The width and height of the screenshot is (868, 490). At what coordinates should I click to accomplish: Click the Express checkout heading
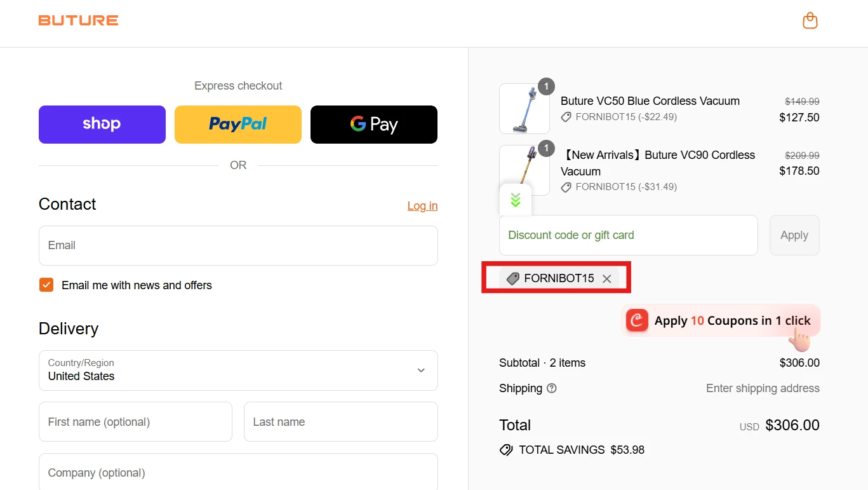coord(238,86)
